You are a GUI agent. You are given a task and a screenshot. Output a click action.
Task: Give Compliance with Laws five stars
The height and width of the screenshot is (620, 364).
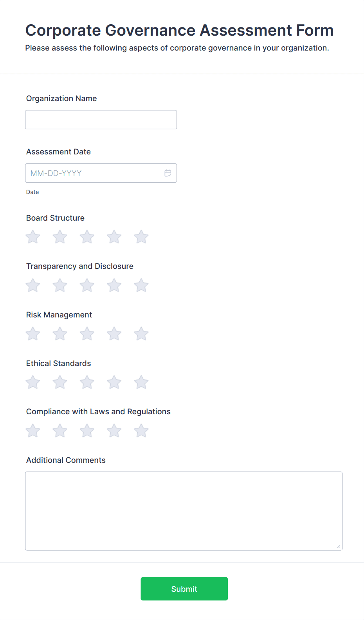pos(141,431)
